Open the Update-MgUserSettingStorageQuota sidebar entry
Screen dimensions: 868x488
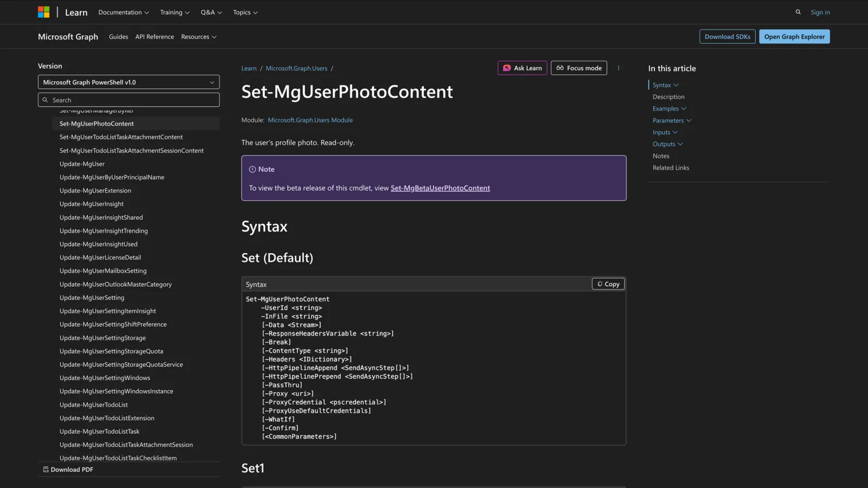(x=111, y=351)
